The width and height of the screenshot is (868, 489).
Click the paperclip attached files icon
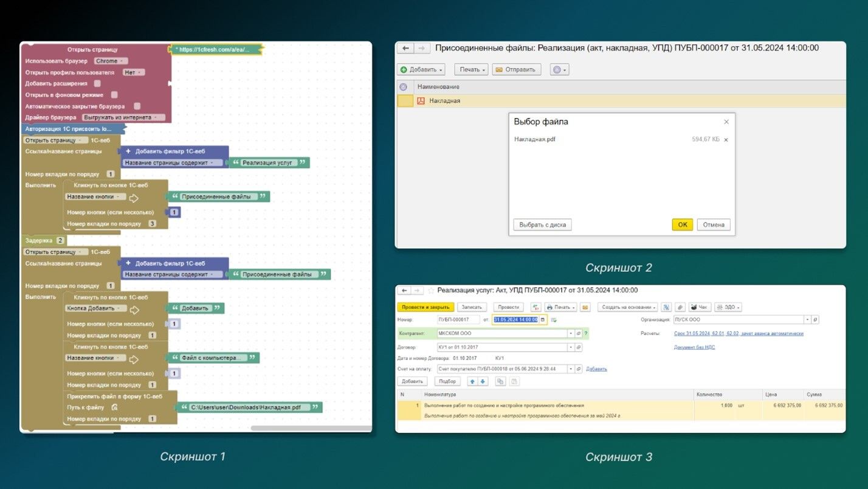pos(680,307)
